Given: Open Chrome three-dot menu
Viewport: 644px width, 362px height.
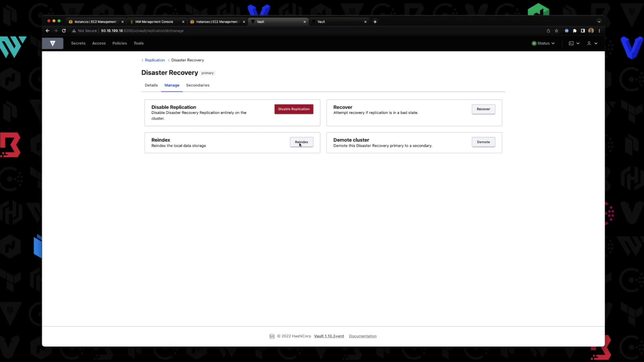Looking at the screenshot, I should (x=599, y=31).
